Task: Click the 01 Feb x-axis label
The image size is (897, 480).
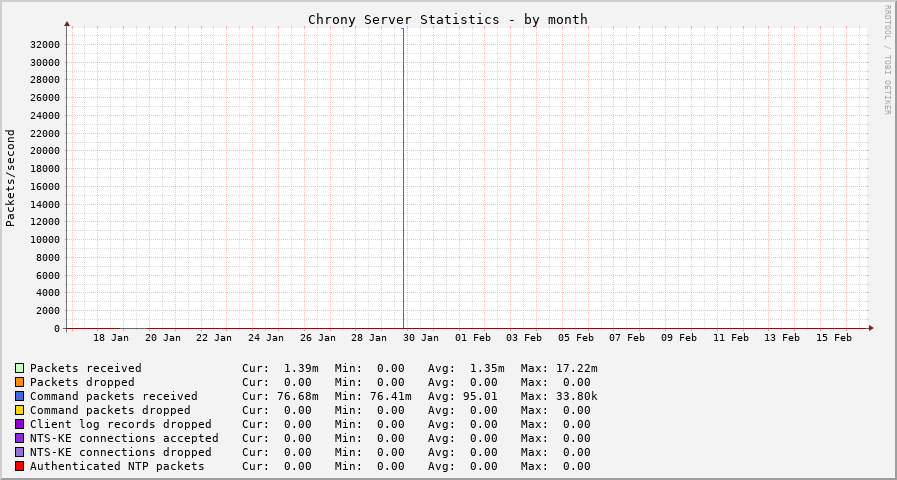Action: 473,338
